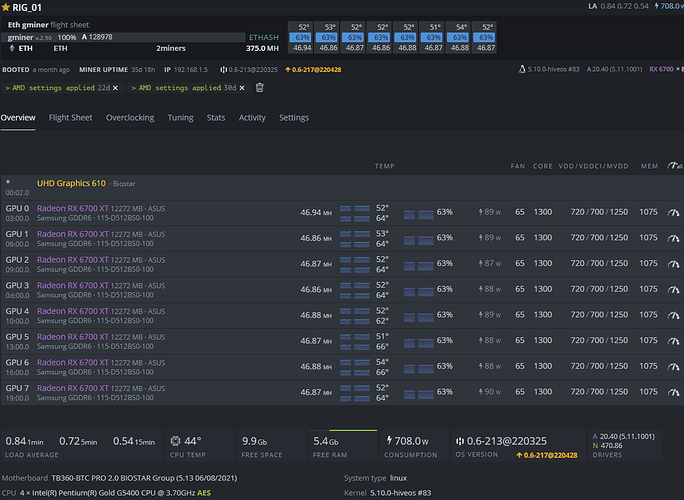The image size is (684, 500).
Task: Click the '2miners' pool name
Action: coord(171,48)
